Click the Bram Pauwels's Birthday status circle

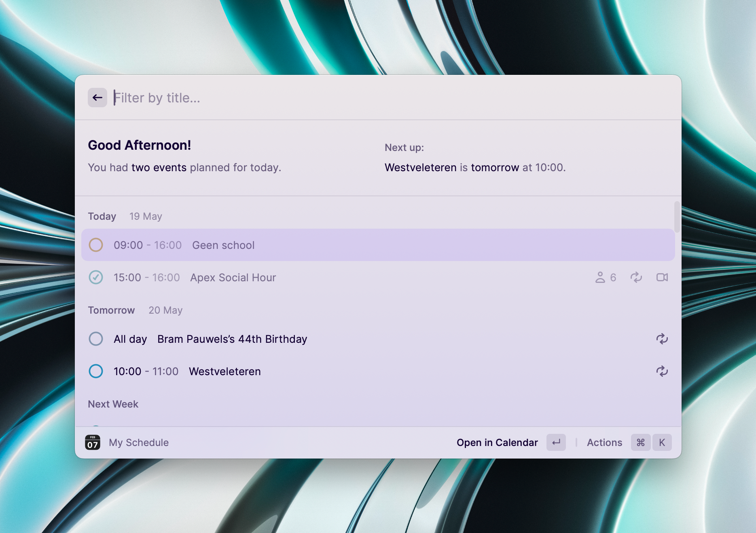tap(96, 339)
